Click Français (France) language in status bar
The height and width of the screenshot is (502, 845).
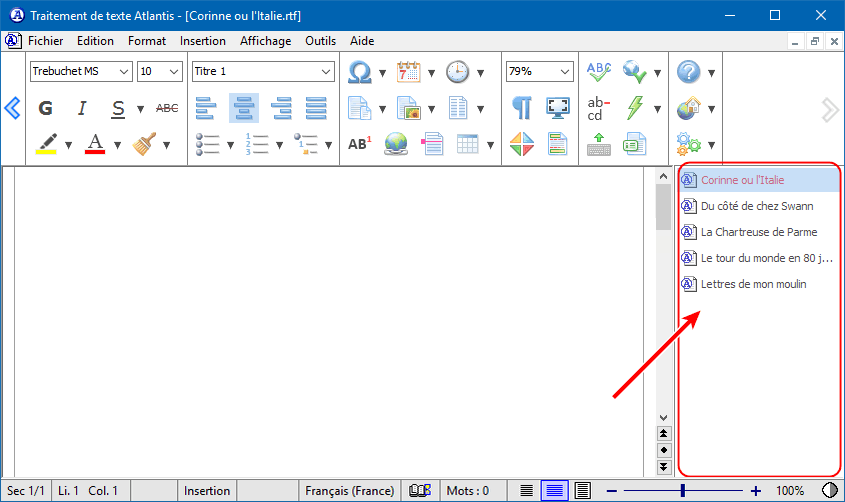pyautogui.click(x=349, y=491)
